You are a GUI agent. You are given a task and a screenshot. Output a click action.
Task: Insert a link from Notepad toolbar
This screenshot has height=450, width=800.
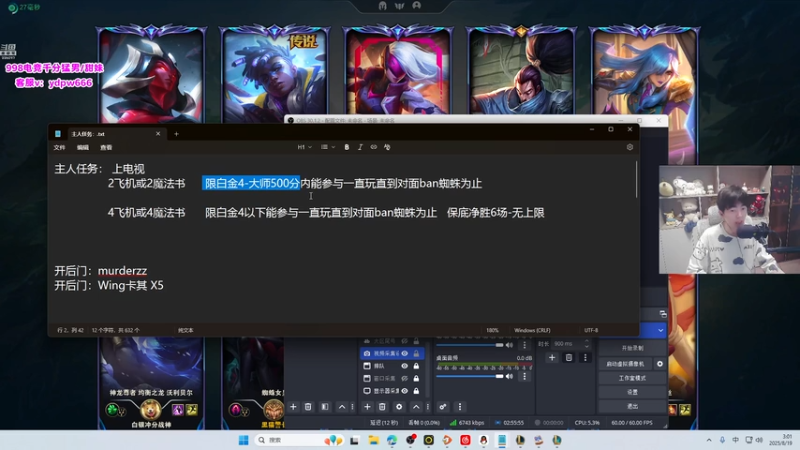coord(373,147)
